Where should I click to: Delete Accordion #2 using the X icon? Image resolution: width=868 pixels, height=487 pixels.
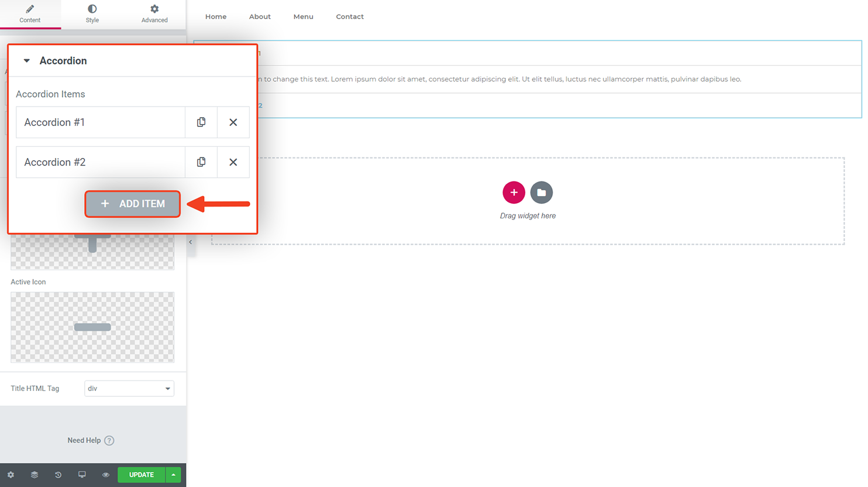[x=233, y=162]
